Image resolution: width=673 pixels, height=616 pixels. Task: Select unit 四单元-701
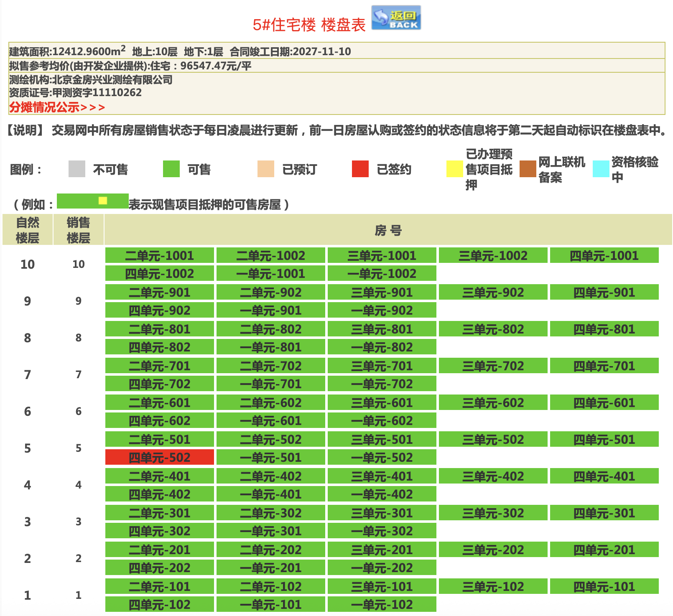pyautogui.click(x=604, y=366)
